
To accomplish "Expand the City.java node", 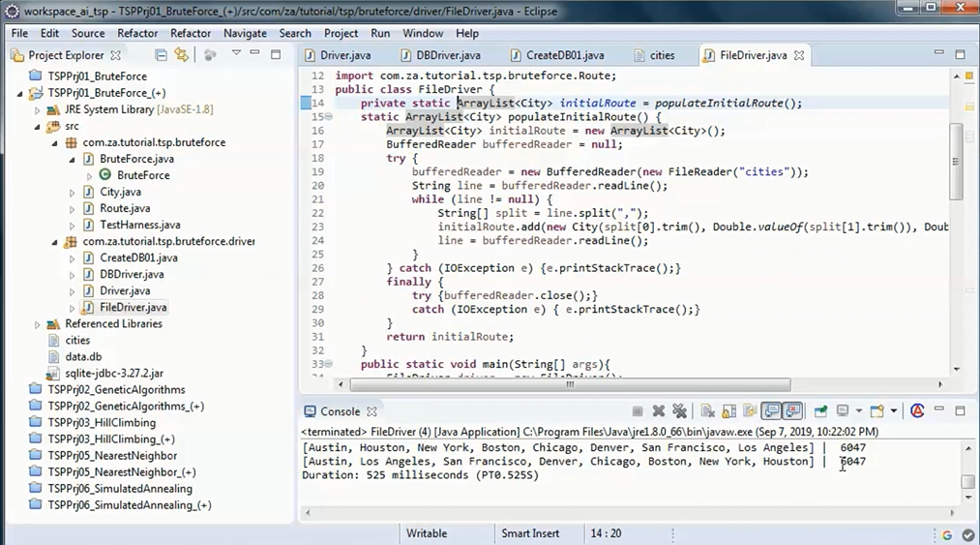I will 72,193.
